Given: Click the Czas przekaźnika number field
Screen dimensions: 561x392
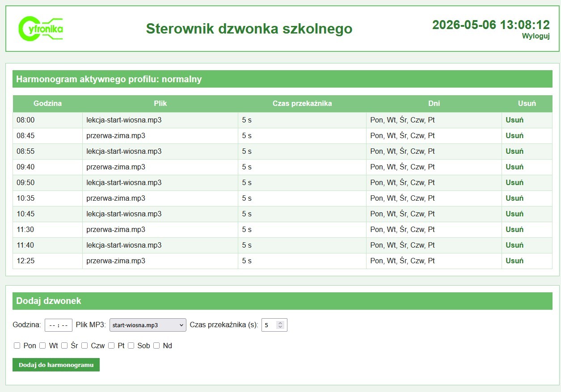Looking at the screenshot, I should [274, 325].
